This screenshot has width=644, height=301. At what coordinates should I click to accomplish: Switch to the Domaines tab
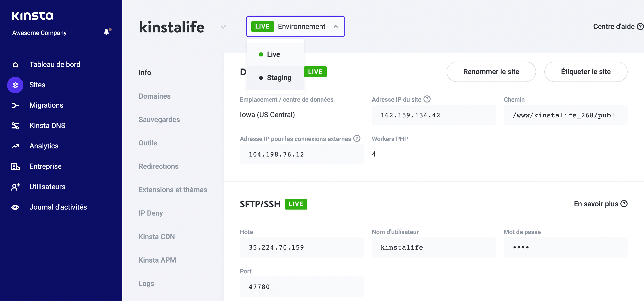coord(155,96)
